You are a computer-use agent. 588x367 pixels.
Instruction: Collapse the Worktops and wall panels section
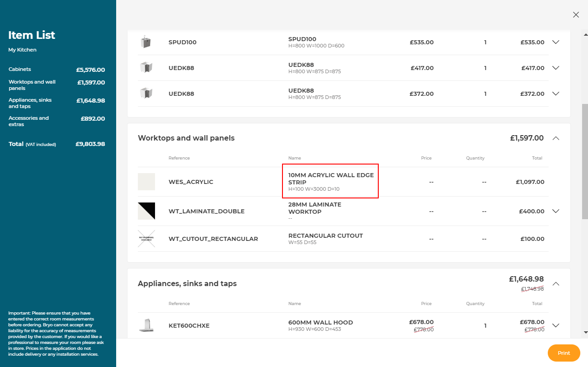556,138
